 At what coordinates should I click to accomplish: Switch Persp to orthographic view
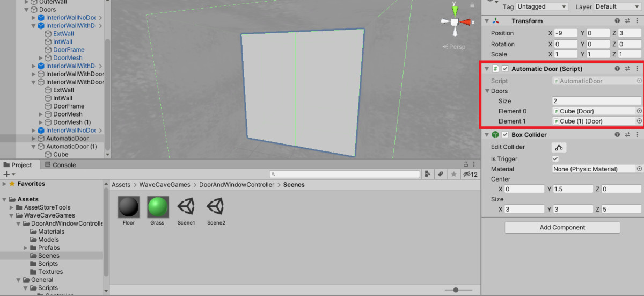[454, 47]
